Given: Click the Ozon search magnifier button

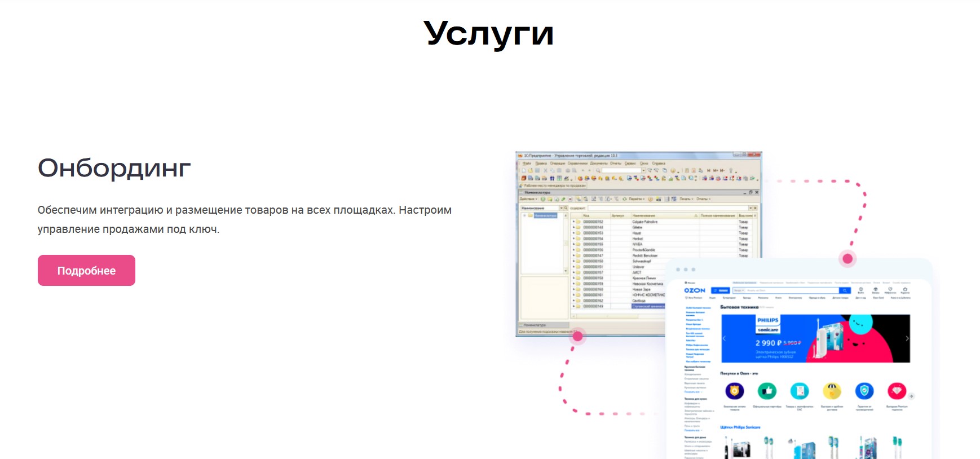Looking at the screenshot, I should coord(845,290).
